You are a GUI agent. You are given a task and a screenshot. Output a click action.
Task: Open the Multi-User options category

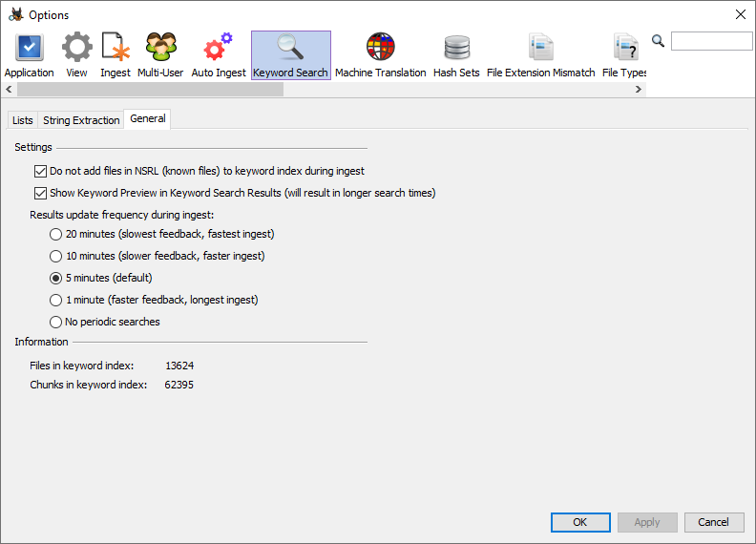160,55
